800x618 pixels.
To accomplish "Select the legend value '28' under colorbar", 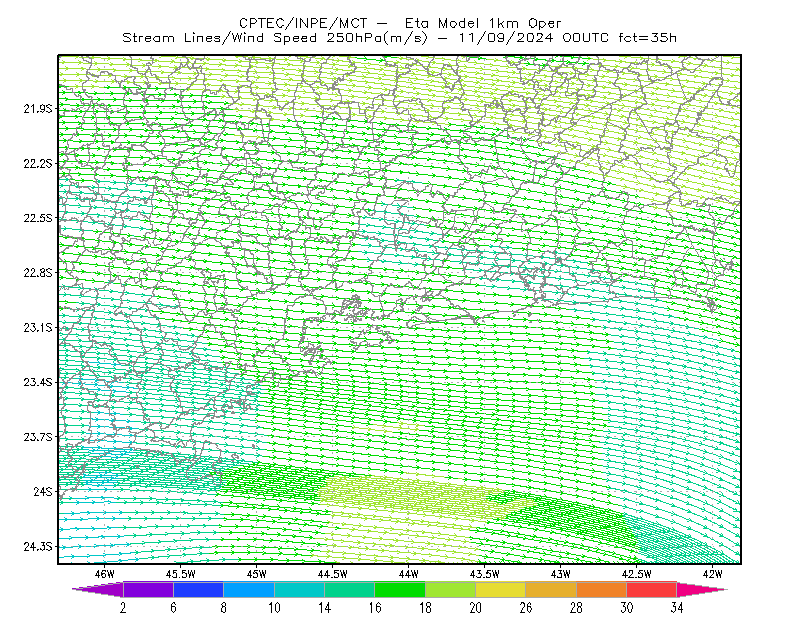I will (x=577, y=608).
